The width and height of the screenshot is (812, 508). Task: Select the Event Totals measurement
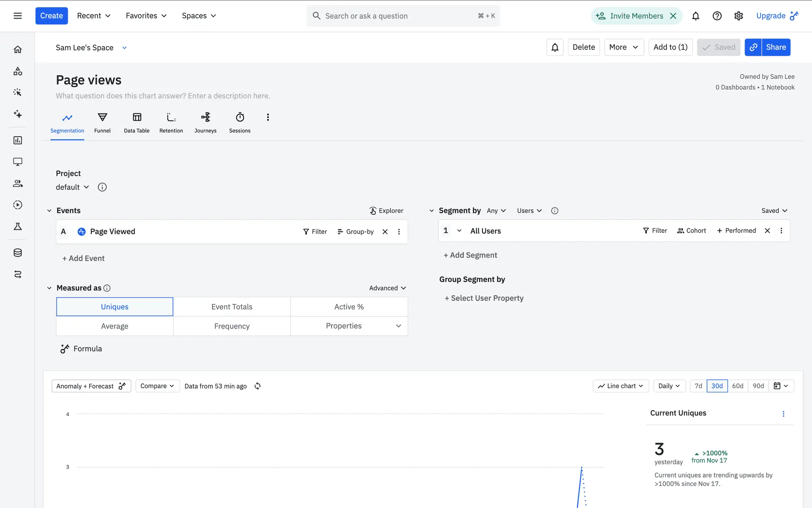[x=232, y=307]
